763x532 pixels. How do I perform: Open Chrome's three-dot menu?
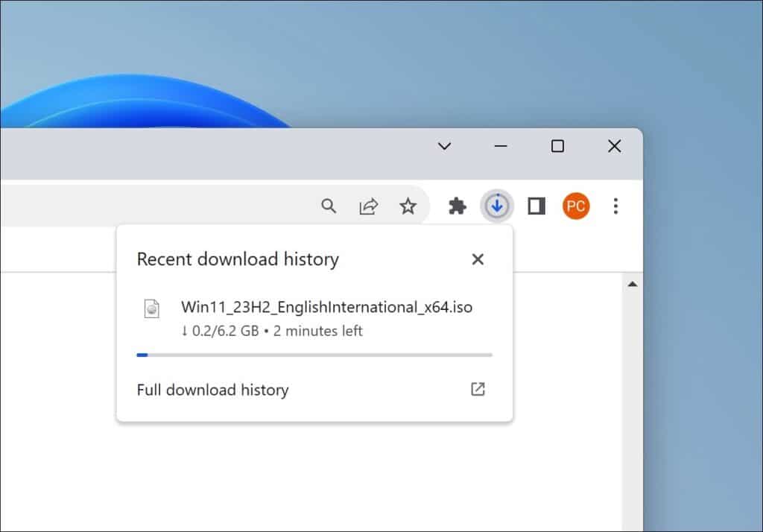pyautogui.click(x=615, y=206)
